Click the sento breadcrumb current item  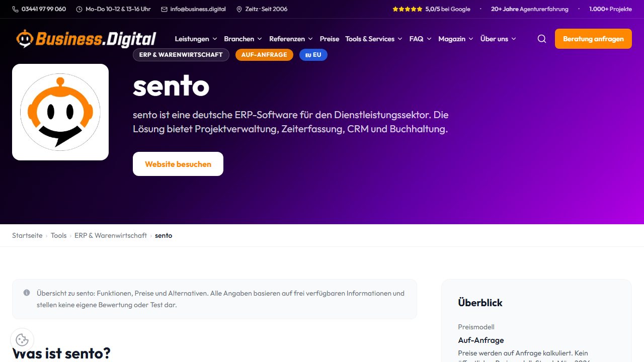point(164,235)
